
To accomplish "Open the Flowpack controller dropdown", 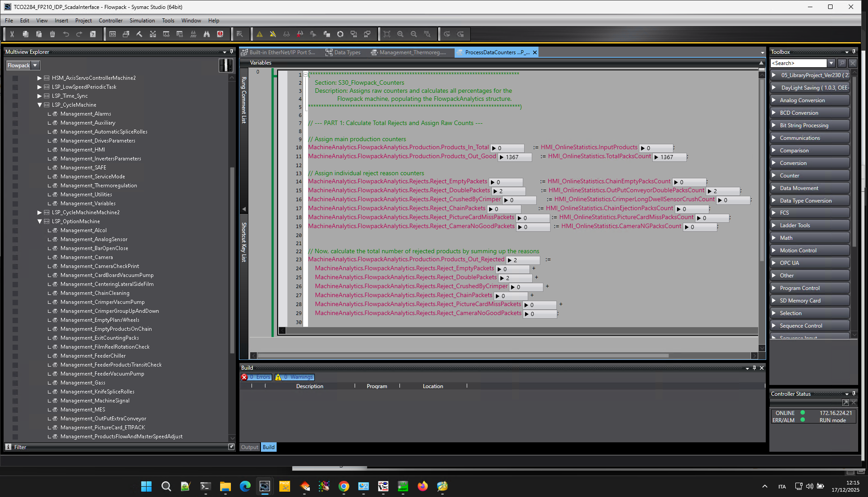I will (35, 65).
